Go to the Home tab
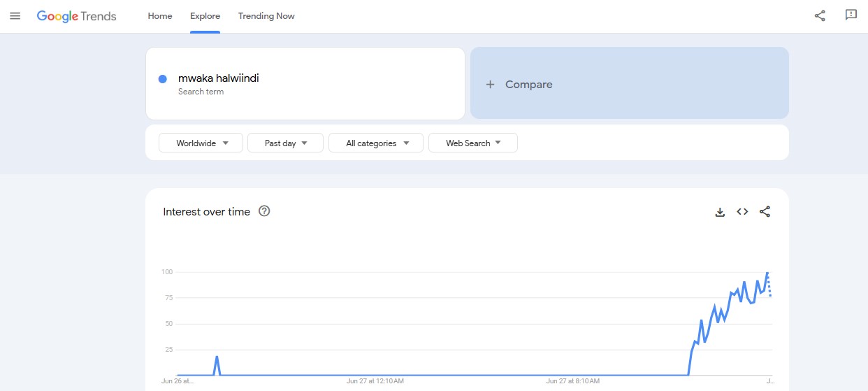868x391 pixels. (160, 16)
